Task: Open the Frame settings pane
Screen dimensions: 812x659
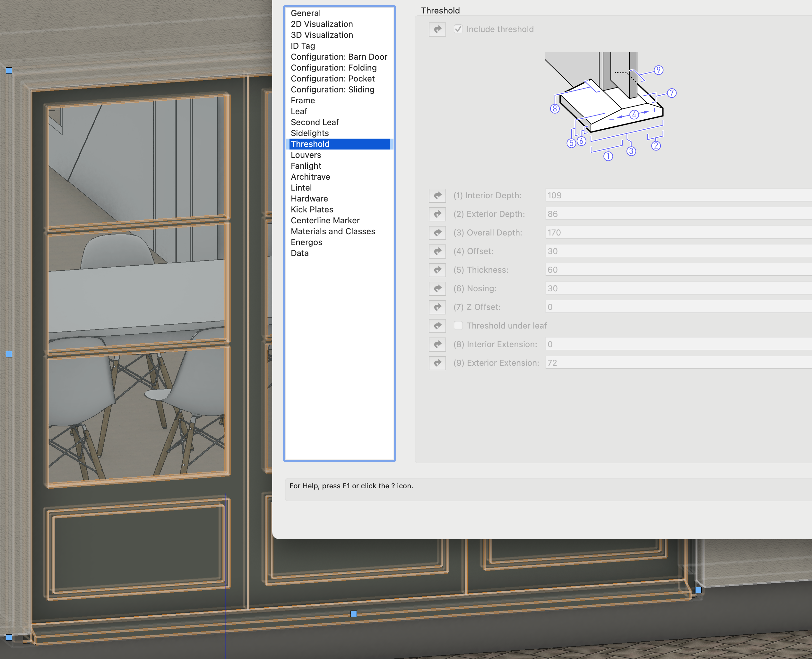Action: [x=303, y=100]
